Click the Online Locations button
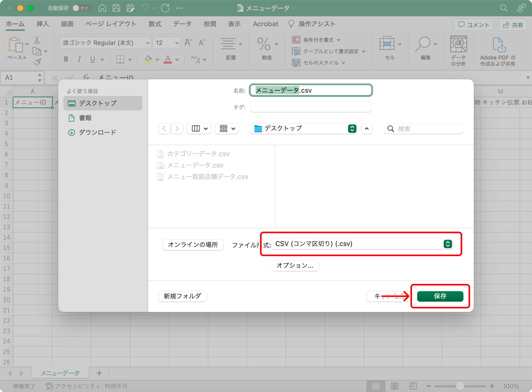 [x=193, y=245]
